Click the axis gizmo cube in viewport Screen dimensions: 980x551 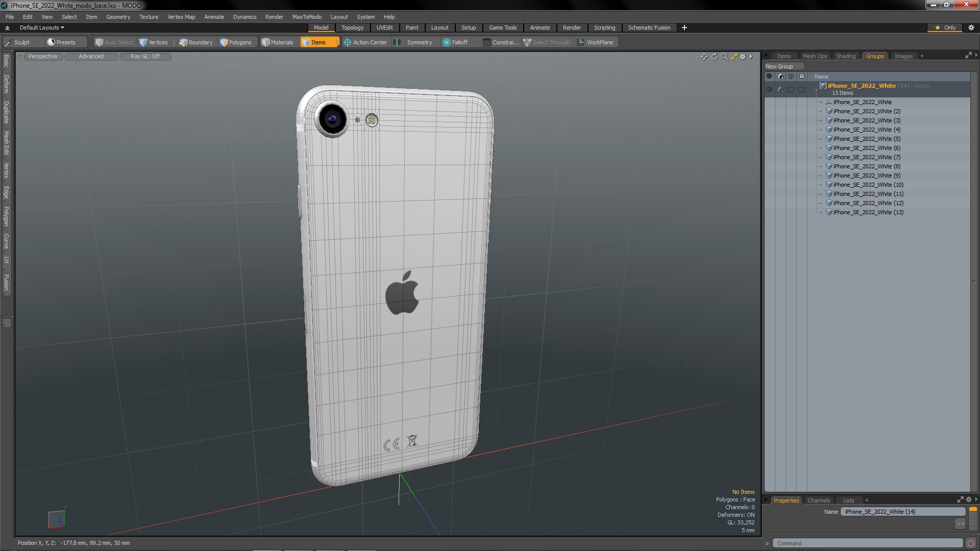pos(56,519)
